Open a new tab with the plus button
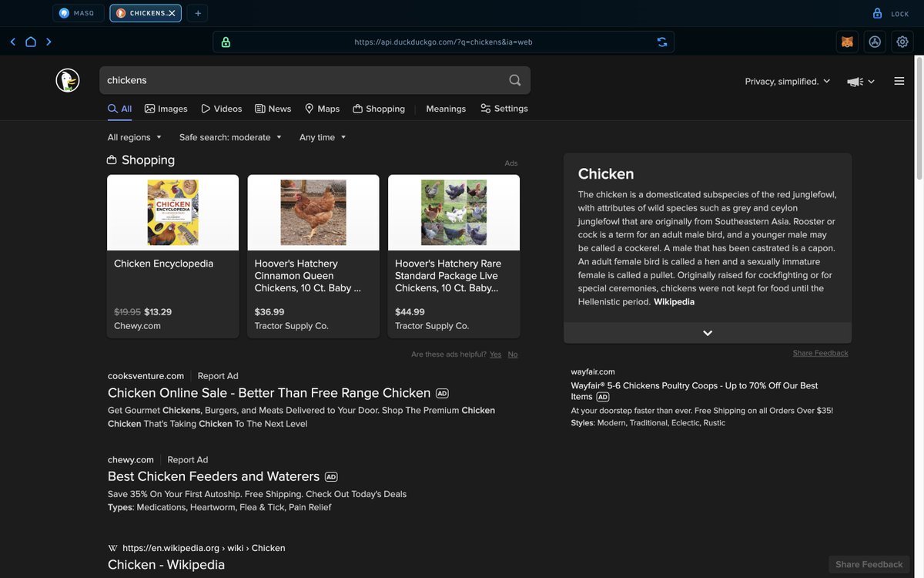 click(x=198, y=13)
